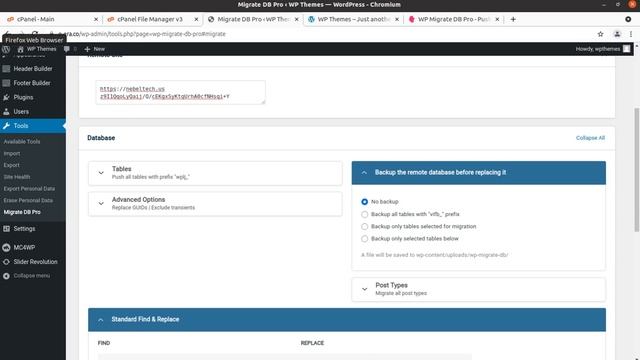The width and height of the screenshot is (640, 360).
Task: Expand the Advanced Options chevron
Action: click(101, 203)
